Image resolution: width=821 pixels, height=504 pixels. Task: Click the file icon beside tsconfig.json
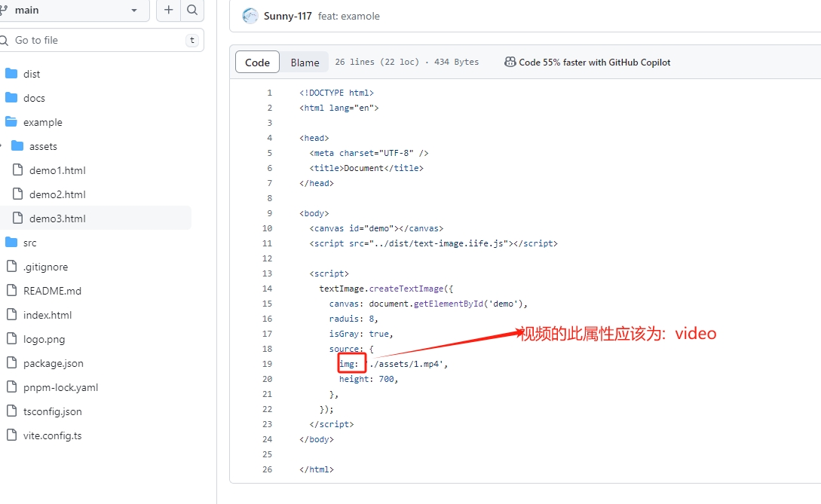click(11, 411)
